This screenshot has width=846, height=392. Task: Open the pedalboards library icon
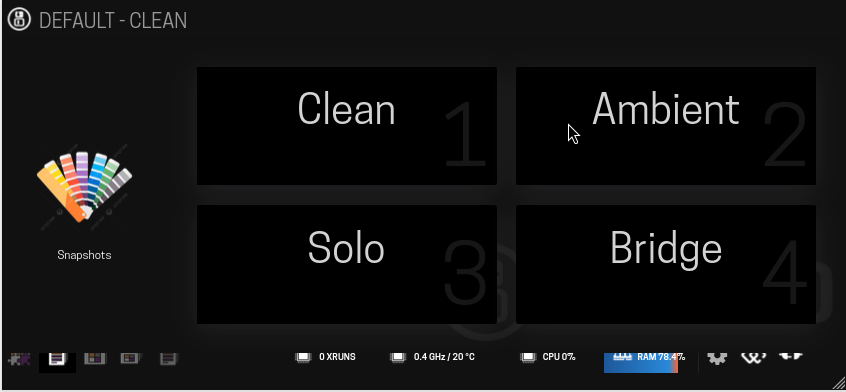coord(95,359)
